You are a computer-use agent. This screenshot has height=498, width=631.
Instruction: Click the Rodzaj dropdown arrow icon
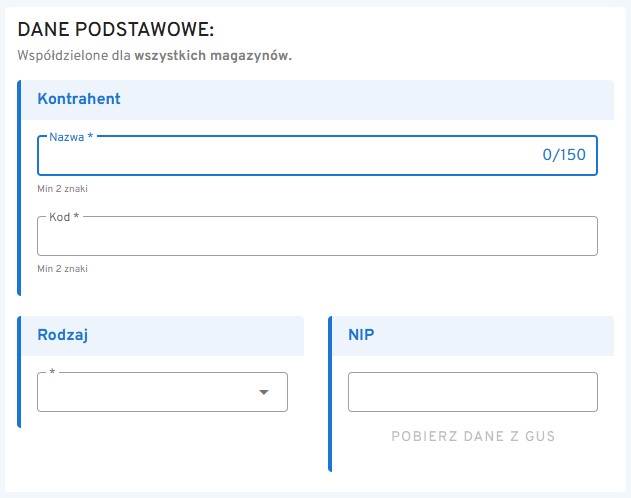pyautogui.click(x=264, y=392)
